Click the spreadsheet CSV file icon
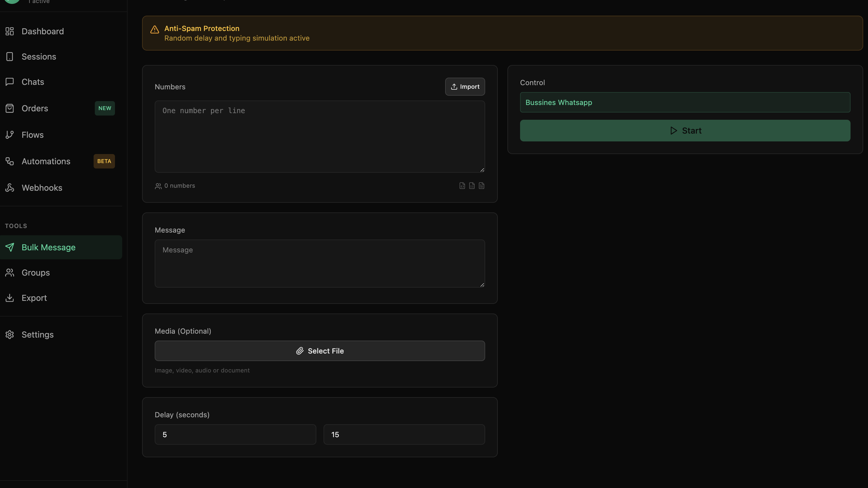The height and width of the screenshot is (488, 868). click(x=472, y=186)
